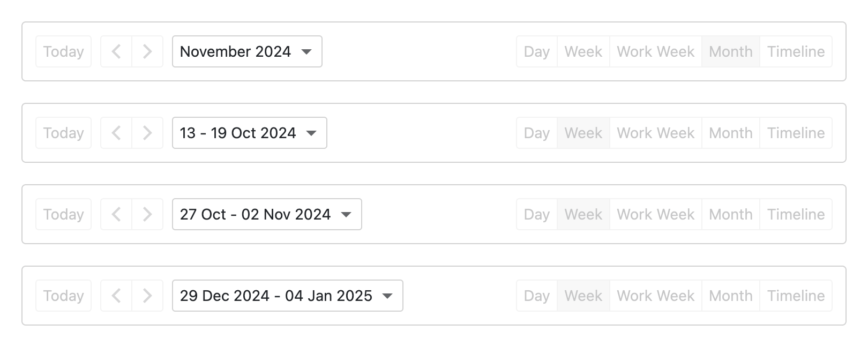Viewport: 868px width, 347px height.
Task: Switch the 27 Oct row to Month view
Action: 730,214
